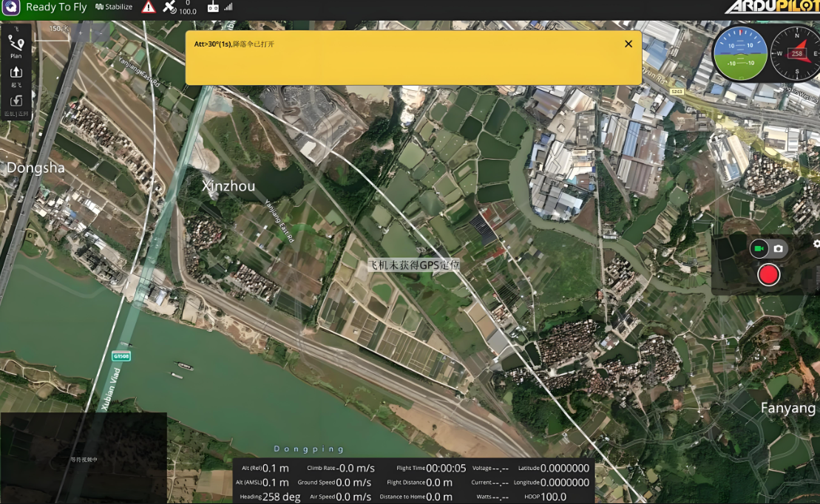Open the QGroundControl application menu icon
Screen dimensions: 820x504
click(x=10, y=7)
